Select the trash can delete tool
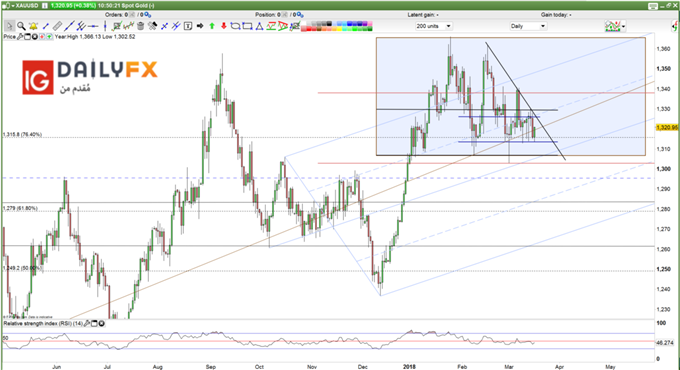The image size is (680, 370). point(141,26)
